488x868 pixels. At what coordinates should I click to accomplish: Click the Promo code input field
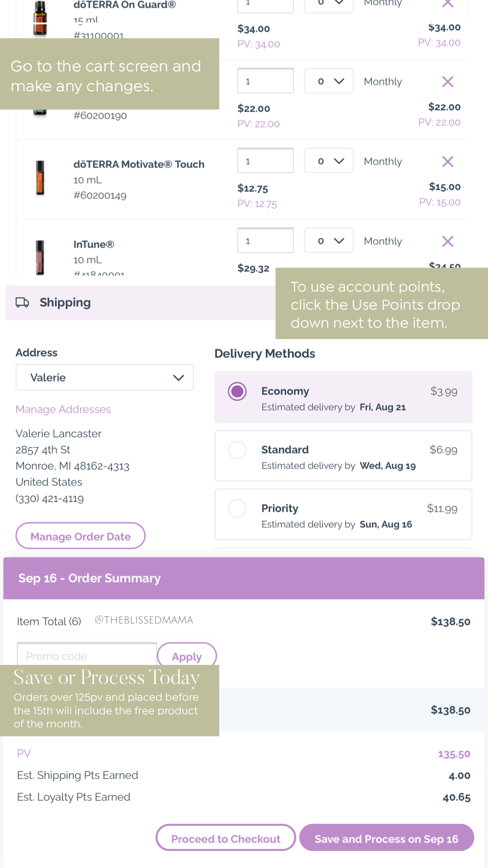(x=87, y=656)
